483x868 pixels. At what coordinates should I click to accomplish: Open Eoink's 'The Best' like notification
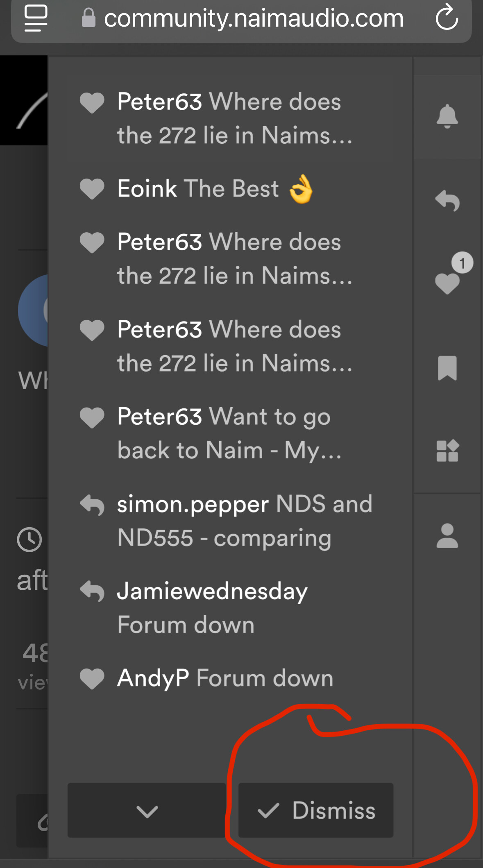[x=215, y=189]
